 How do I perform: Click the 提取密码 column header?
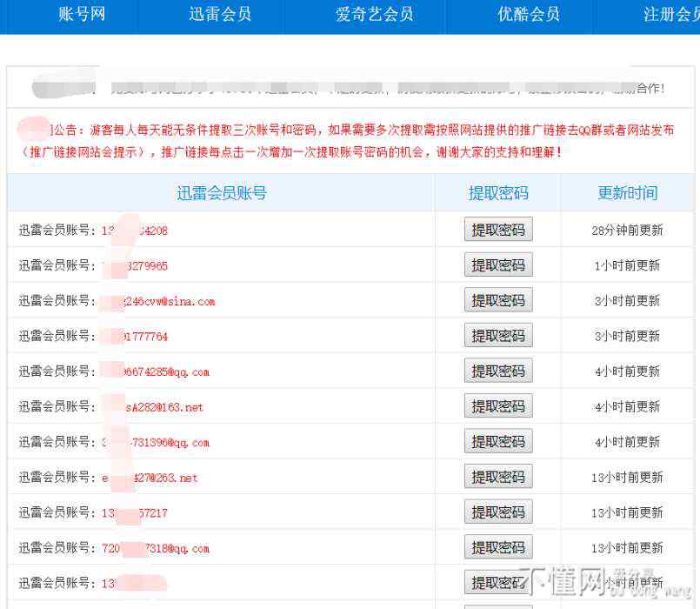click(498, 193)
